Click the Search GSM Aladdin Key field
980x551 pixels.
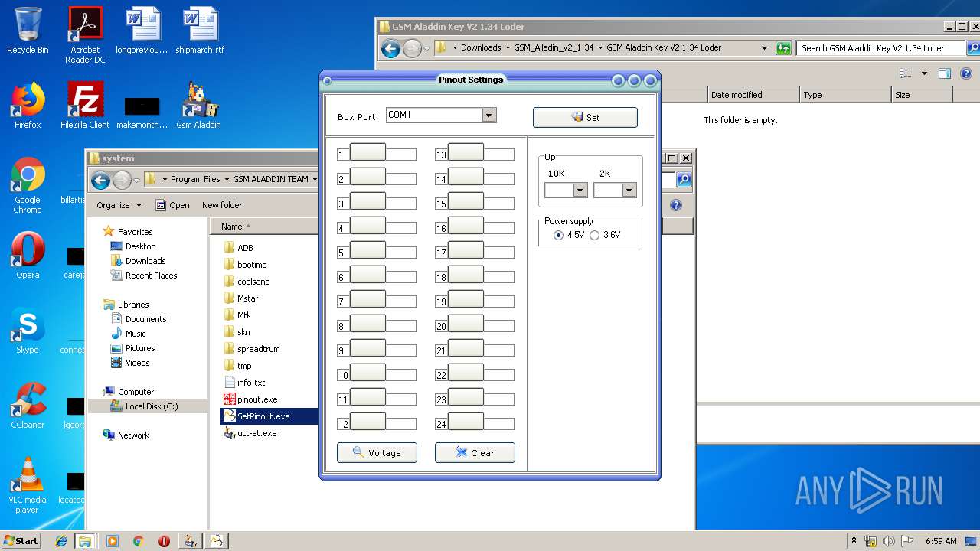tap(880, 48)
